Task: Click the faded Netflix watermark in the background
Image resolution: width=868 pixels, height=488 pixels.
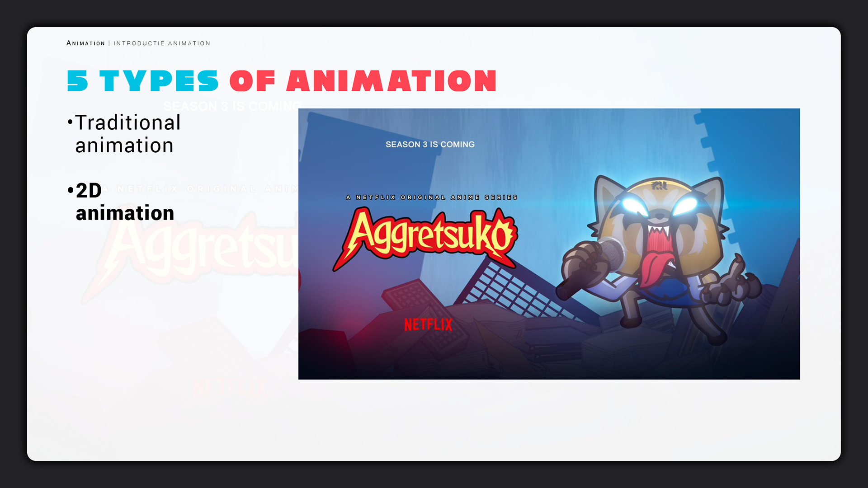Action: [x=230, y=388]
